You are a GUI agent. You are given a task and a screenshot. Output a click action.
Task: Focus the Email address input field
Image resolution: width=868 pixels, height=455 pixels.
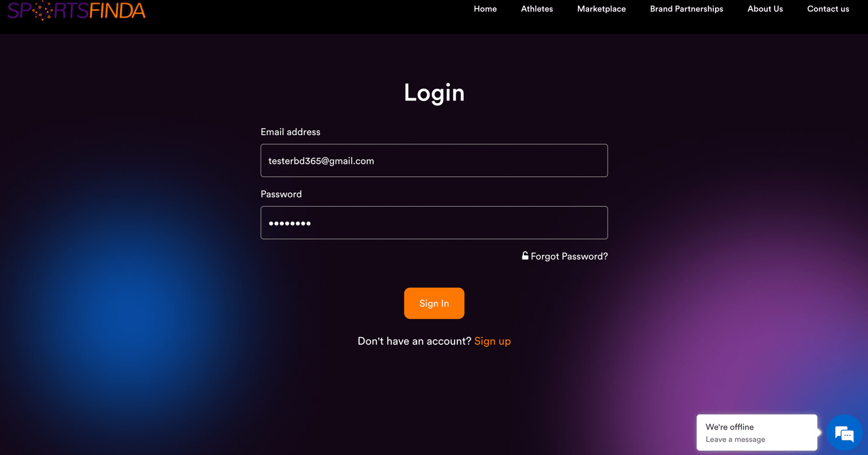click(434, 160)
